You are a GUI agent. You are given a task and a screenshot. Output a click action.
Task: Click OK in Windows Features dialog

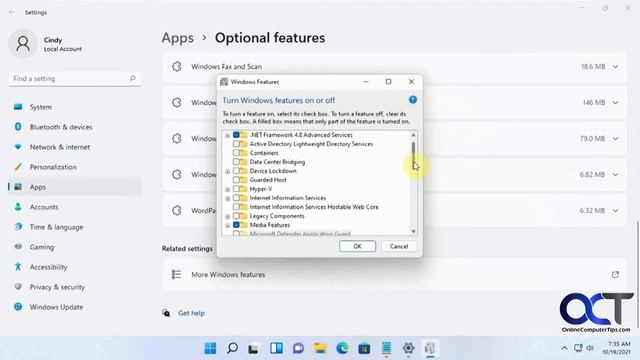click(357, 246)
